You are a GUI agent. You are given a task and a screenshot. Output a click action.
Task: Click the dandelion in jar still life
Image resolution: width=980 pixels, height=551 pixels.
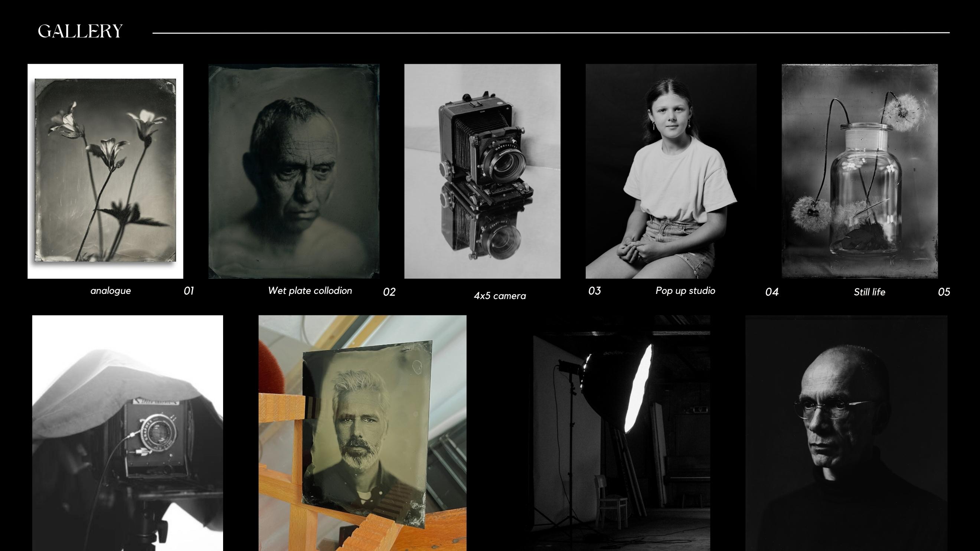[859, 171]
